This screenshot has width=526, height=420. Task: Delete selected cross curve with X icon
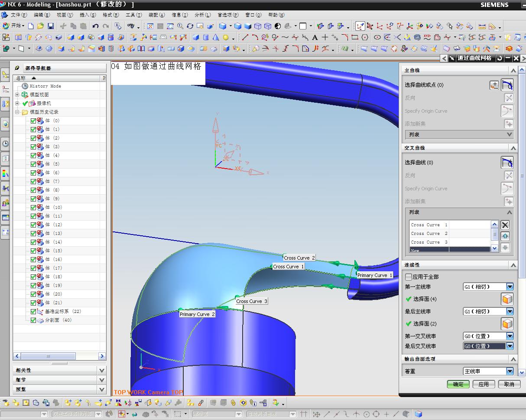pyautogui.click(x=505, y=225)
